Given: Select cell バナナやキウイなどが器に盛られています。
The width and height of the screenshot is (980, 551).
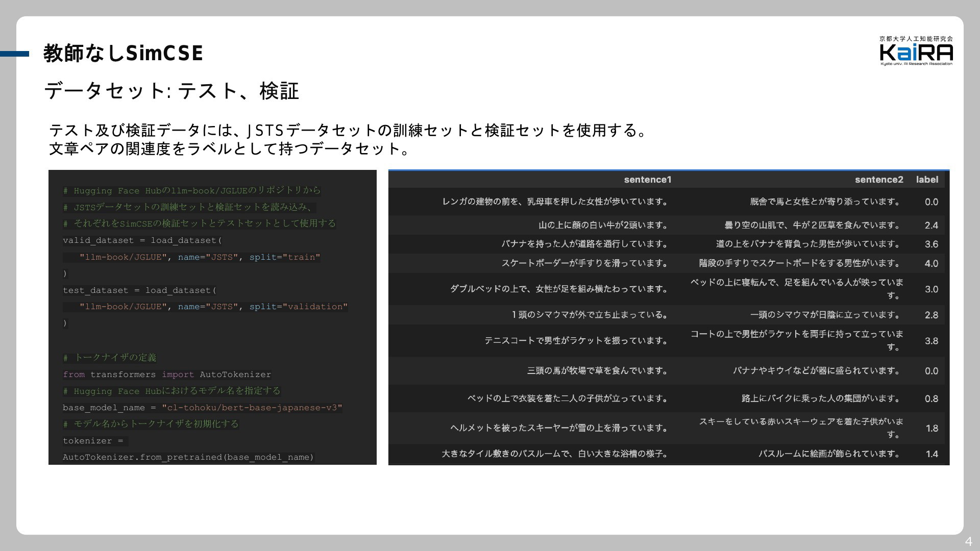Looking at the screenshot, I should click(x=817, y=370).
